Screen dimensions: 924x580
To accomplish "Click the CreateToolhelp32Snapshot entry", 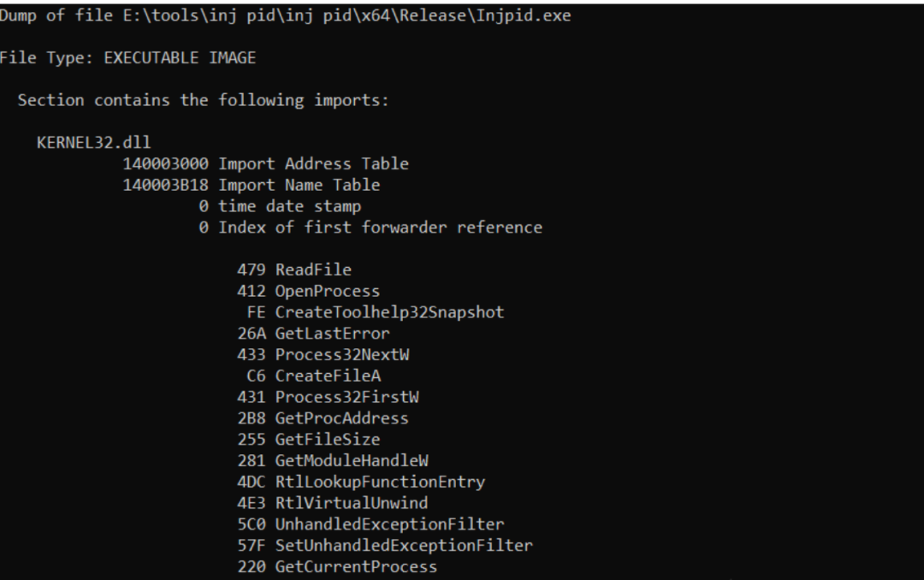I will [376, 312].
